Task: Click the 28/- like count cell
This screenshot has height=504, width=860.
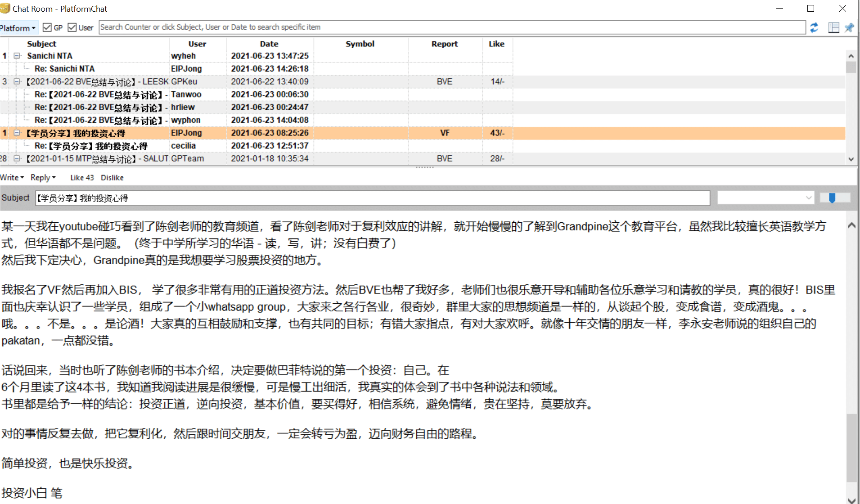Action: point(497,158)
